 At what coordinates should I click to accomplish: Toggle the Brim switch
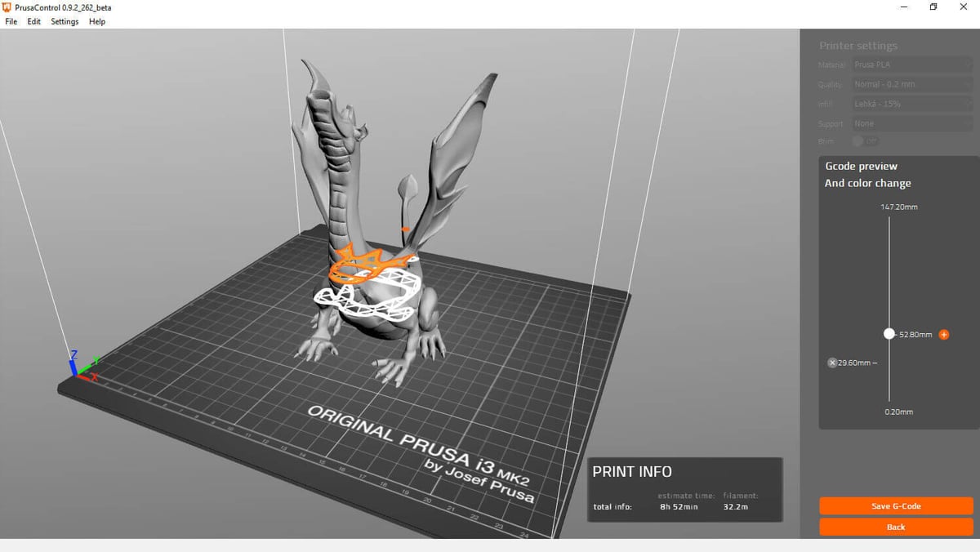865,141
